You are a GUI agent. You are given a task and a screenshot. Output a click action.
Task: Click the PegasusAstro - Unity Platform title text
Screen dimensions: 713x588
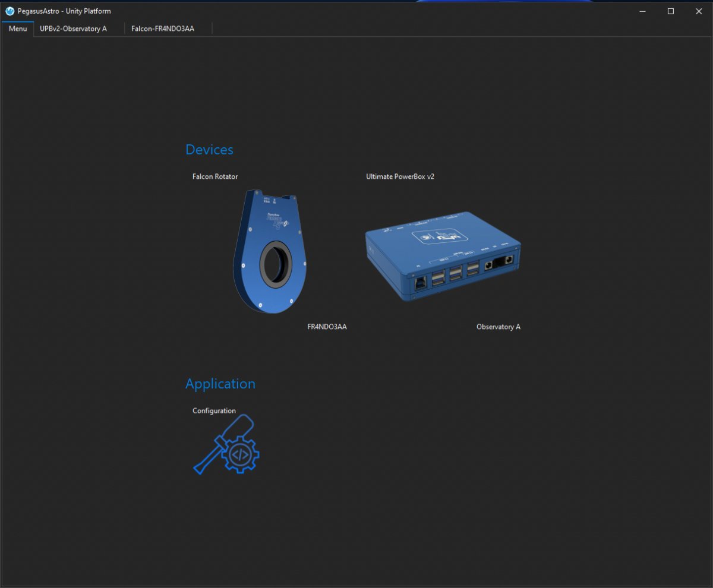[64, 11]
